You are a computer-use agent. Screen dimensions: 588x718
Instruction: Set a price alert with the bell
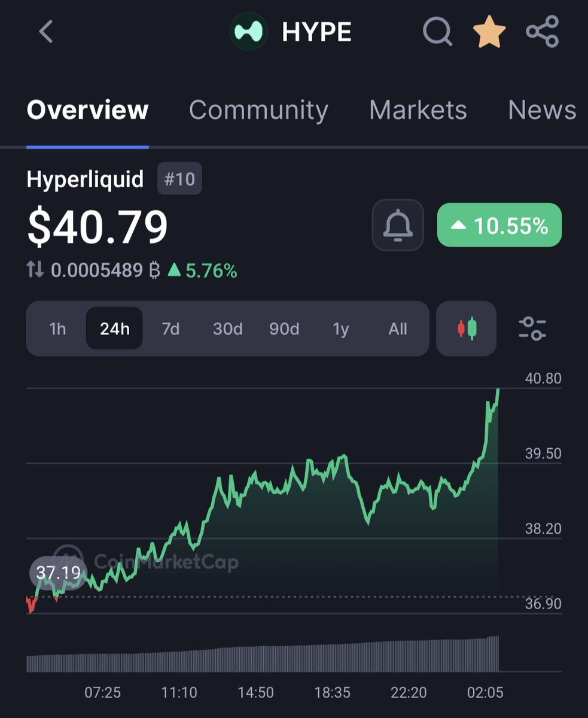tap(398, 225)
